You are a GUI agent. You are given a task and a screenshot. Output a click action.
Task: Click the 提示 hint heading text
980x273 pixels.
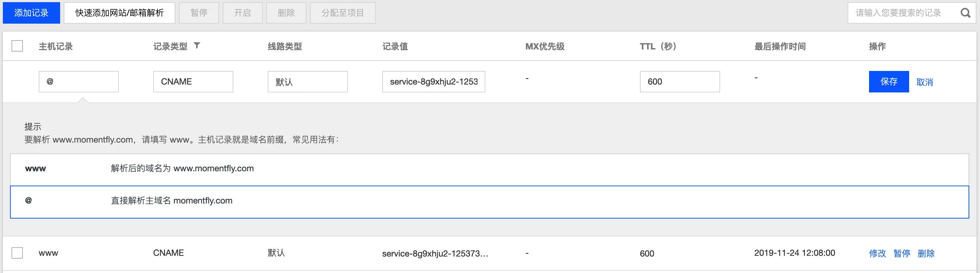(x=33, y=126)
